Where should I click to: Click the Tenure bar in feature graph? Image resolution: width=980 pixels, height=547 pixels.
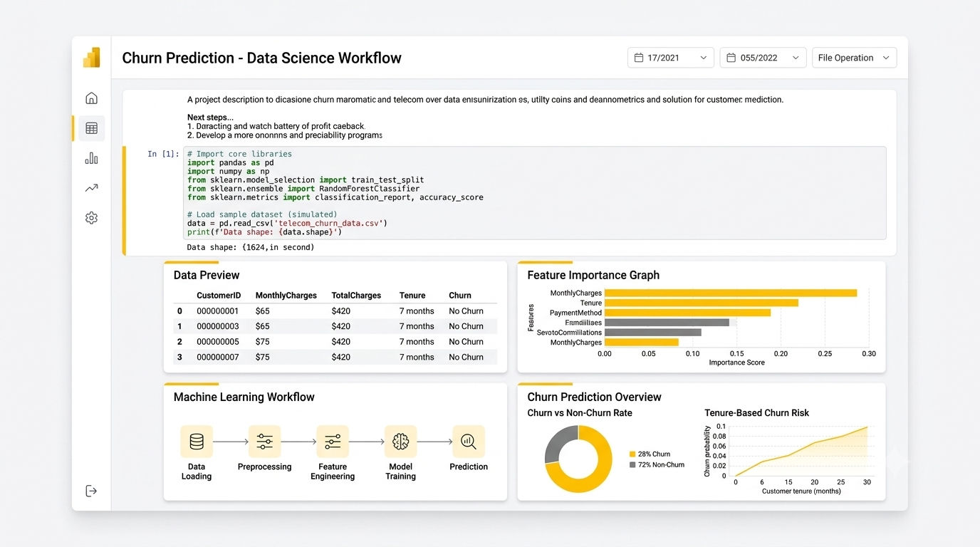pos(702,303)
